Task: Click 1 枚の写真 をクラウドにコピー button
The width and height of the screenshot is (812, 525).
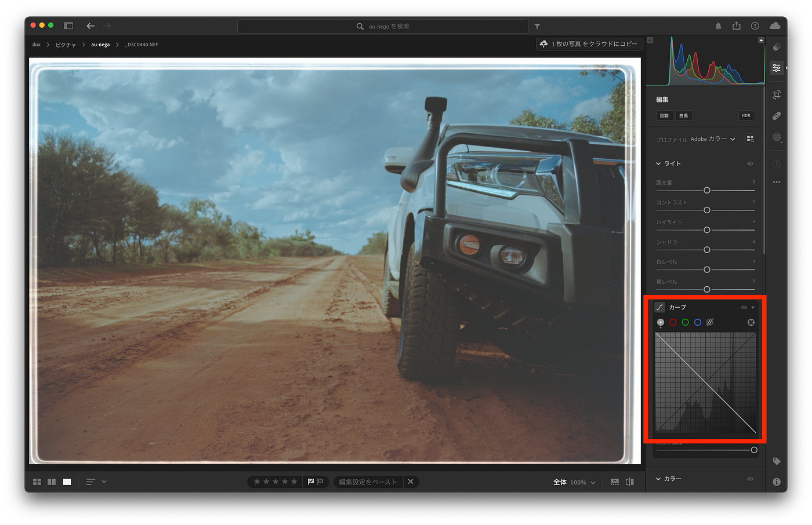Action: [589, 44]
